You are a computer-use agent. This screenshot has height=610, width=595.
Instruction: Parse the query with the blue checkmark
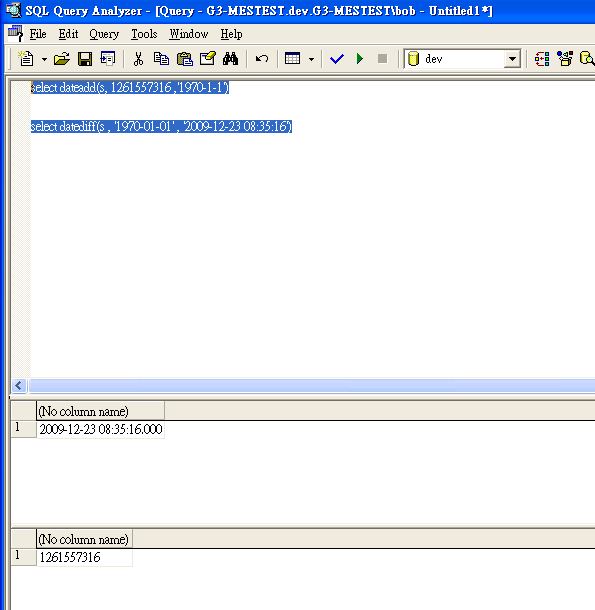coord(337,59)
